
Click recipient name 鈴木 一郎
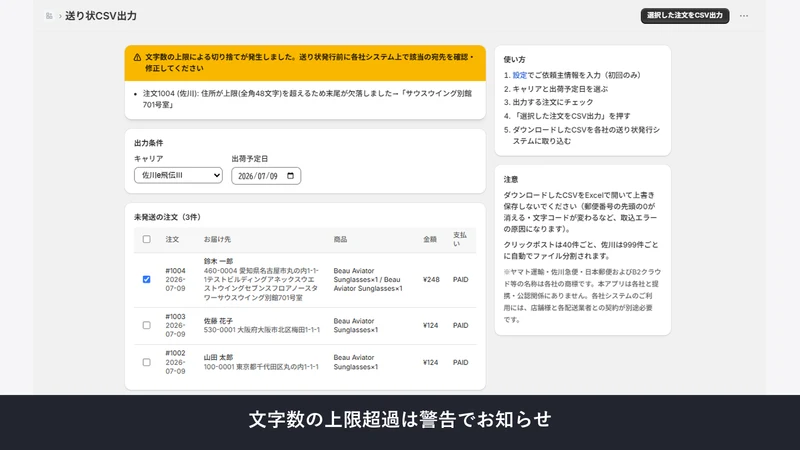point(218,261)
